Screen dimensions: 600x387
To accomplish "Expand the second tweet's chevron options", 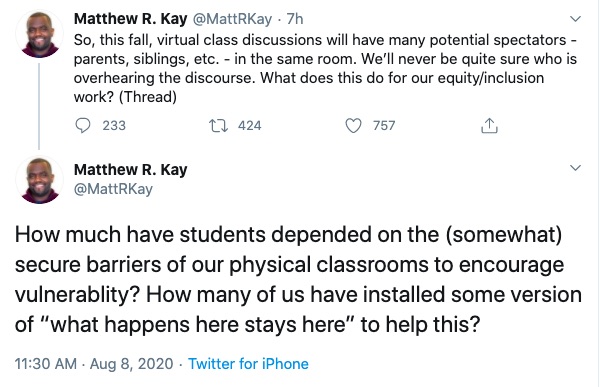I will coord(575,168).
